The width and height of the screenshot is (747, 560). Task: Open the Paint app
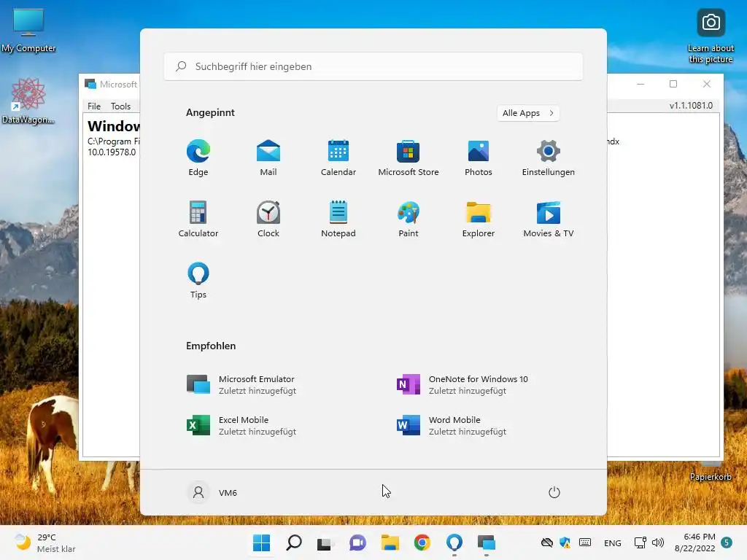coord(409,219)
